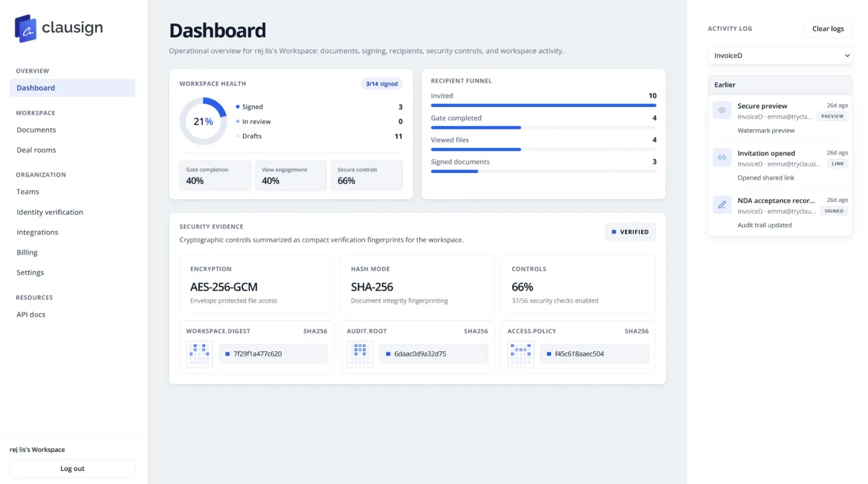The width and height of the screenshot is (868, 484).
Task: Click the 3/14 signed badge
Action: pyautogui.click(x=381, y=84)
